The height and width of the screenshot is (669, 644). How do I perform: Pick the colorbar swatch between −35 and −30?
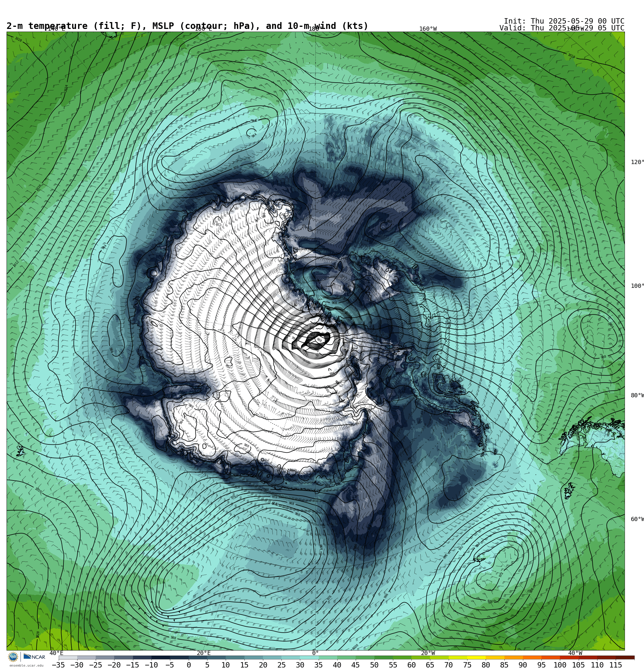[68, 657]
